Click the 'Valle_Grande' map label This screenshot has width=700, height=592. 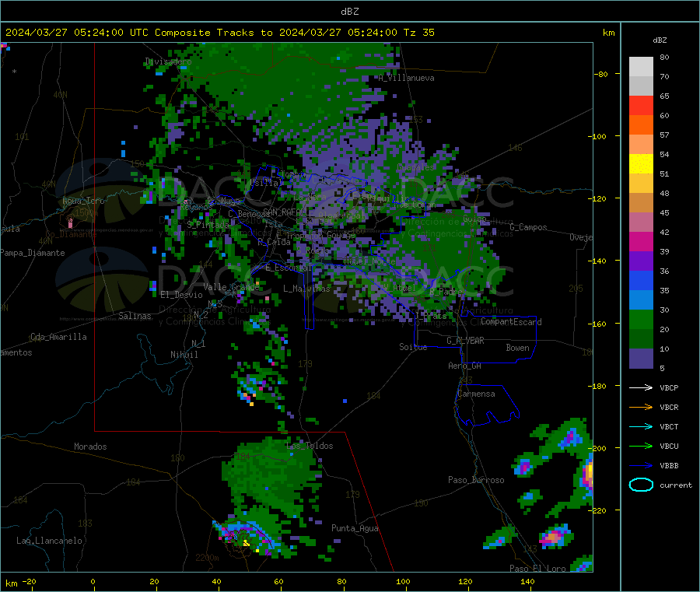[x=231, y=287]
